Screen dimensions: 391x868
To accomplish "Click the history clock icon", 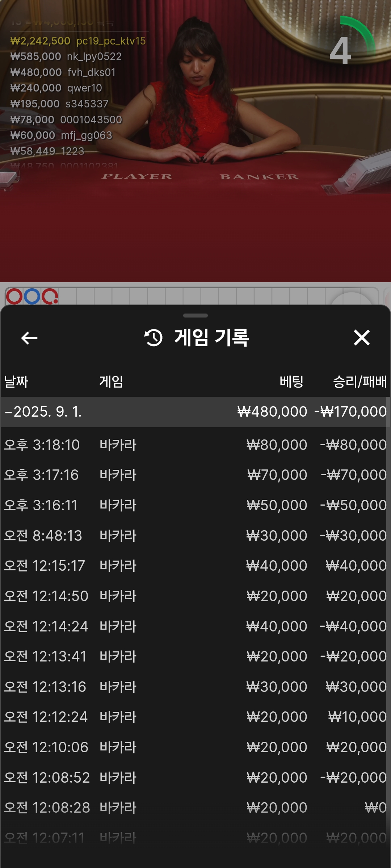I will click(154, 338).
